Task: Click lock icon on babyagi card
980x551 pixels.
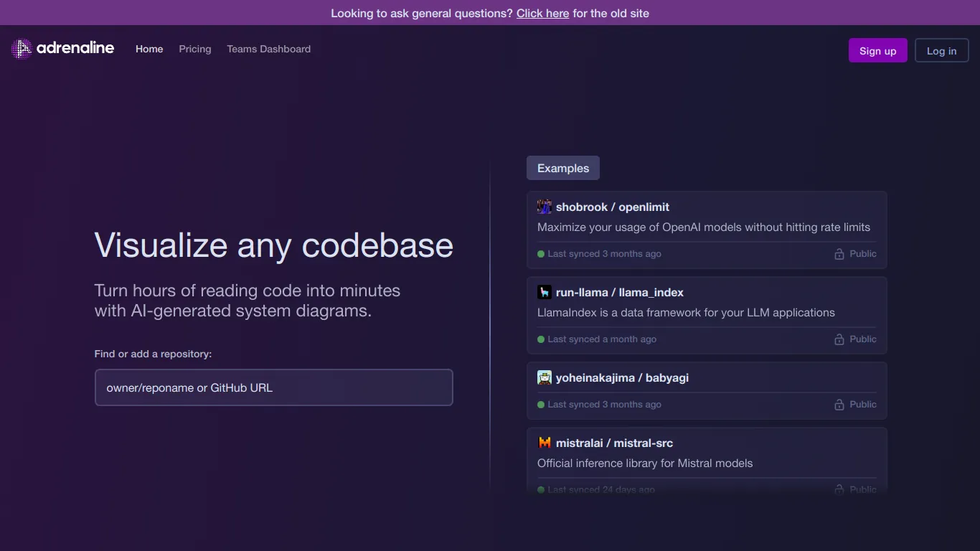Action: tap(839, 405)
